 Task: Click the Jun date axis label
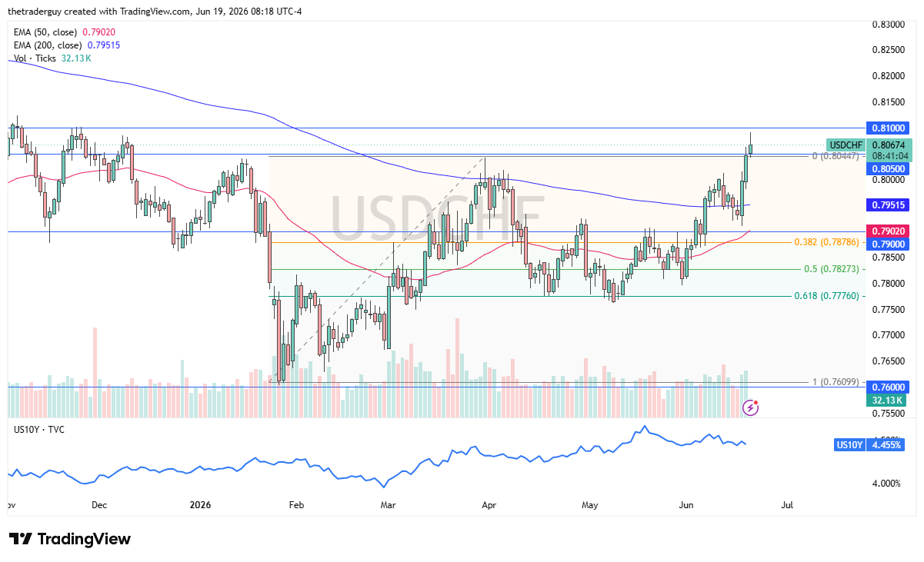click(686, 506)
